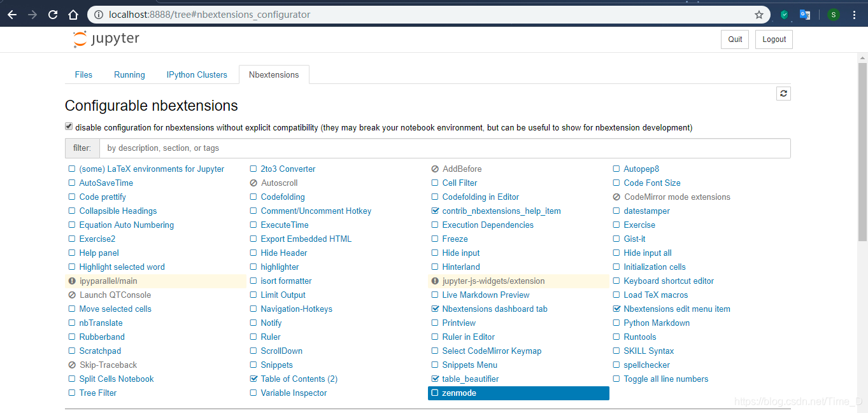
Task: Open the green profile avatar
Action: tap(834, 14)
